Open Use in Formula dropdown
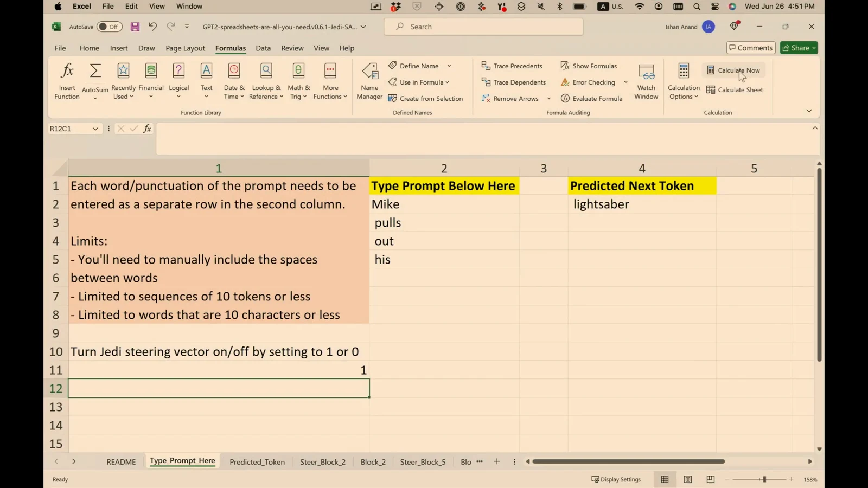The height and width of the screenshot is (488, 868). 419,82
